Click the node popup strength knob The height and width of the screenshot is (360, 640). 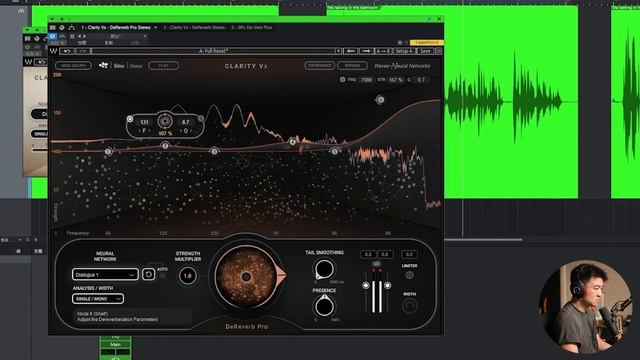point(165,121)
